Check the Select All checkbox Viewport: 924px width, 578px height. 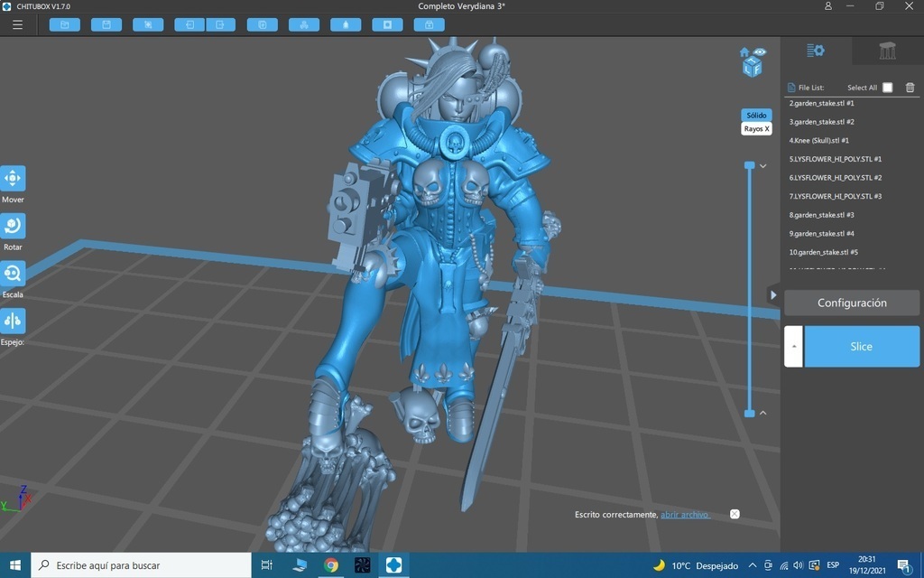888,88
